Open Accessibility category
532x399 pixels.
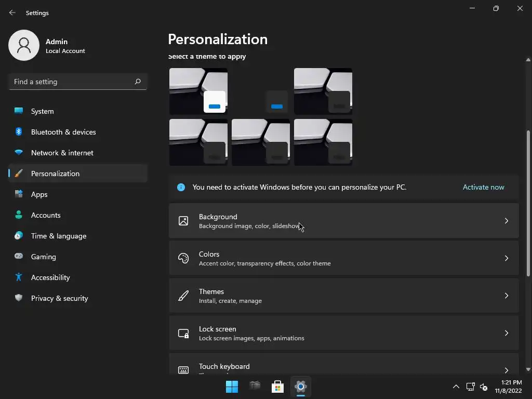point(78,277)
